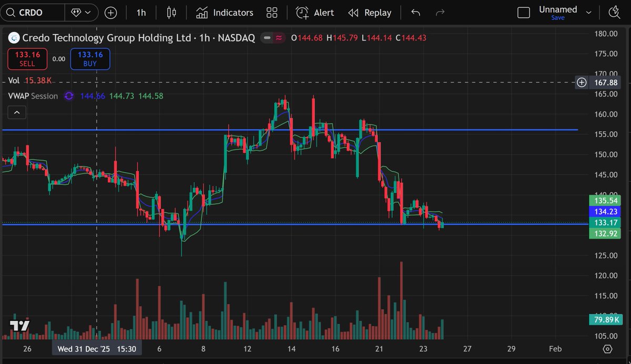
Task: Add symbol to compare with plus icon
Action: [111, 13]
